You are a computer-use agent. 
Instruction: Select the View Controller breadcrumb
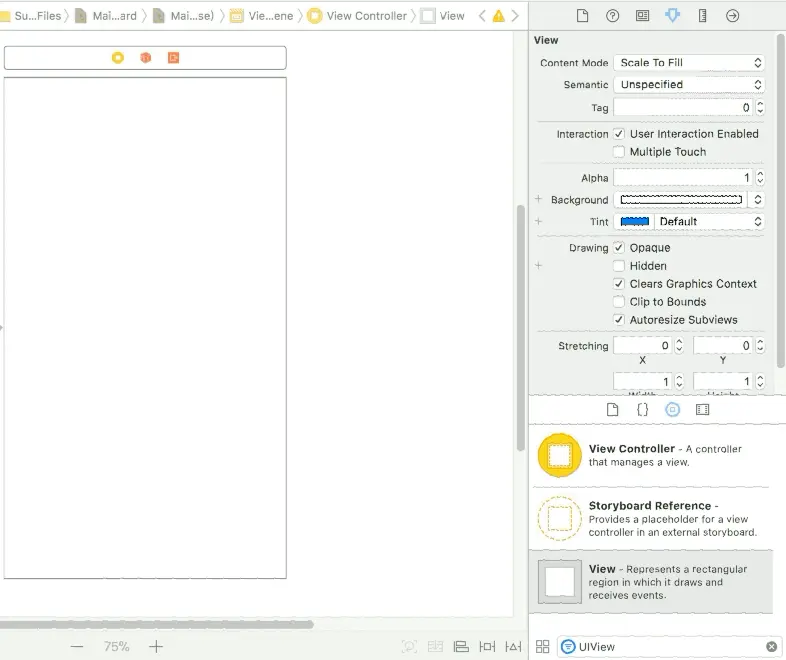[x=357, y=16]
